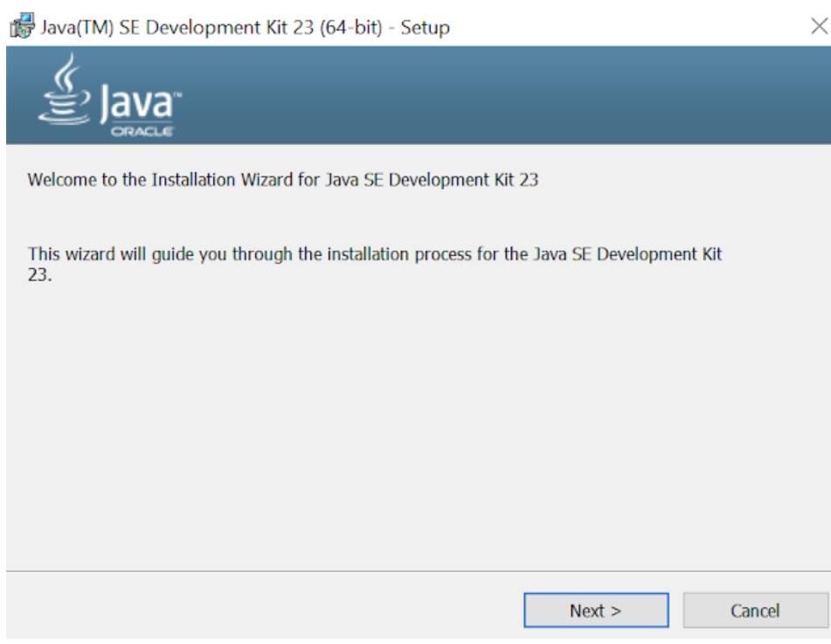Click the Java Oracle logo
Viewport: 831px width, 644px height.
click(110, 96)
